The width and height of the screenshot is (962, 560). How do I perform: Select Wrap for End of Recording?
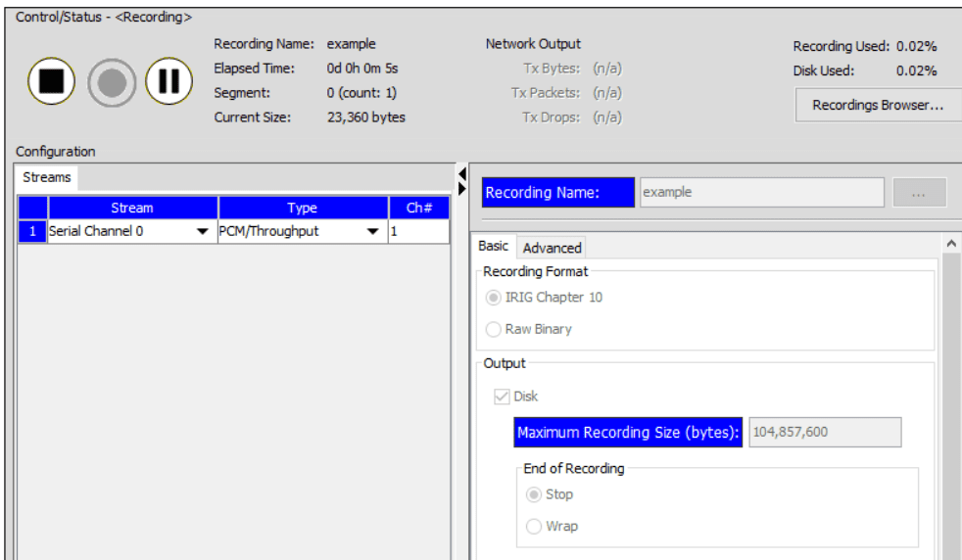pyautogui.click(x=534, y=526)
